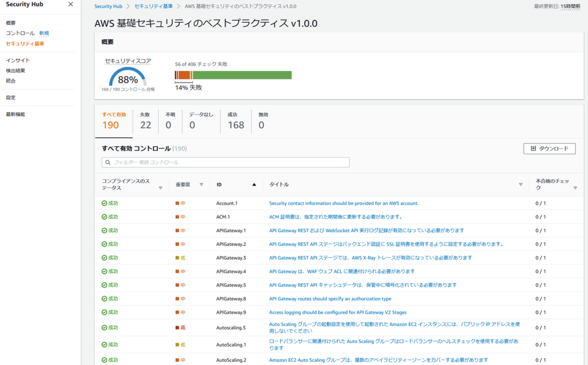Image resolution: width=588 pixels, height=365 pixels.
Task: Open the ACM.1 証明書 title link
Action: (336, 217)
